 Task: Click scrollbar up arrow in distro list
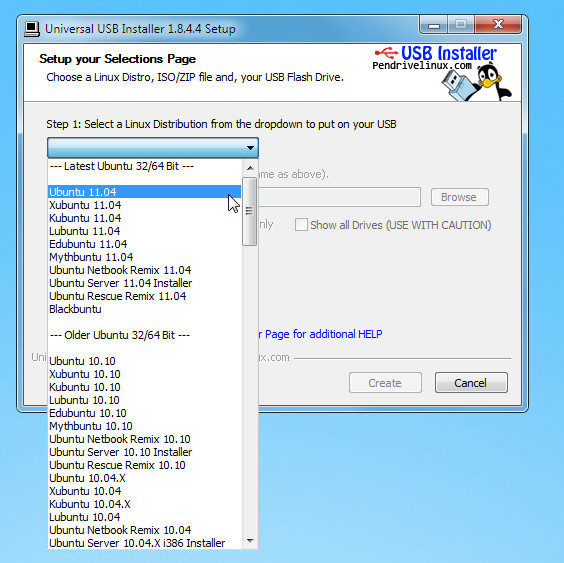(x=250, y=168)
